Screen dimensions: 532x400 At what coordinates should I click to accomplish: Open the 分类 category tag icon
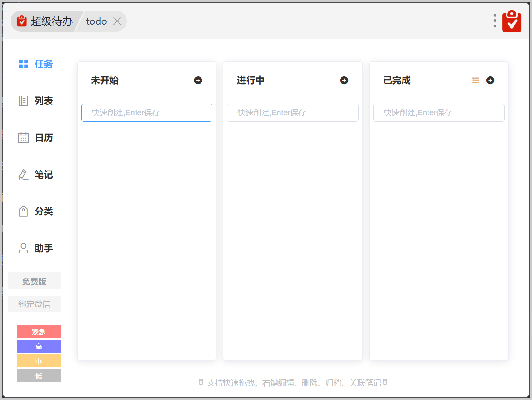coord(23,211)
